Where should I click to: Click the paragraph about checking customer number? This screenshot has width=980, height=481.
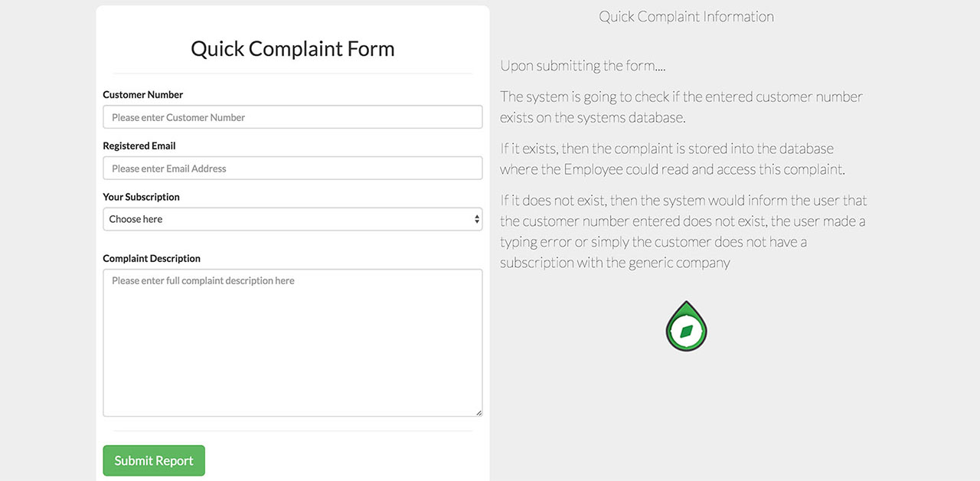(681, 107)
